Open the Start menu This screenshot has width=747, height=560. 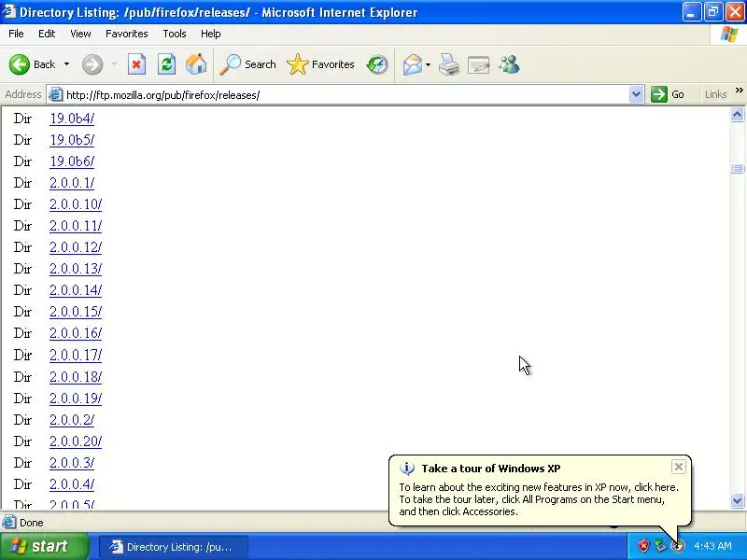(45, 546)
